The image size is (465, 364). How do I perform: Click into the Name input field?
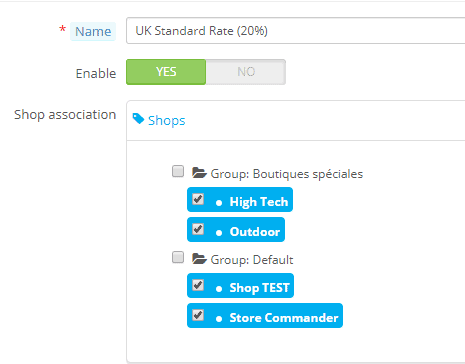coord(295,31)
